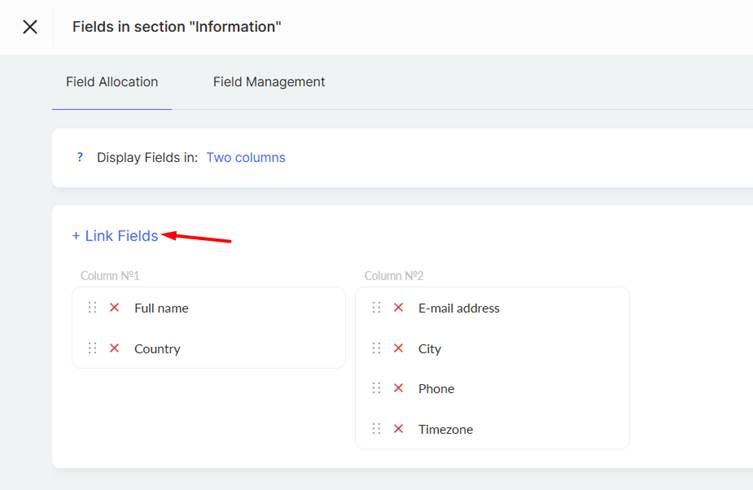The width and height of the screenshot is (753, 490).
Task: Switch to the Field Management tab
Action: click(x=269, y=82)
